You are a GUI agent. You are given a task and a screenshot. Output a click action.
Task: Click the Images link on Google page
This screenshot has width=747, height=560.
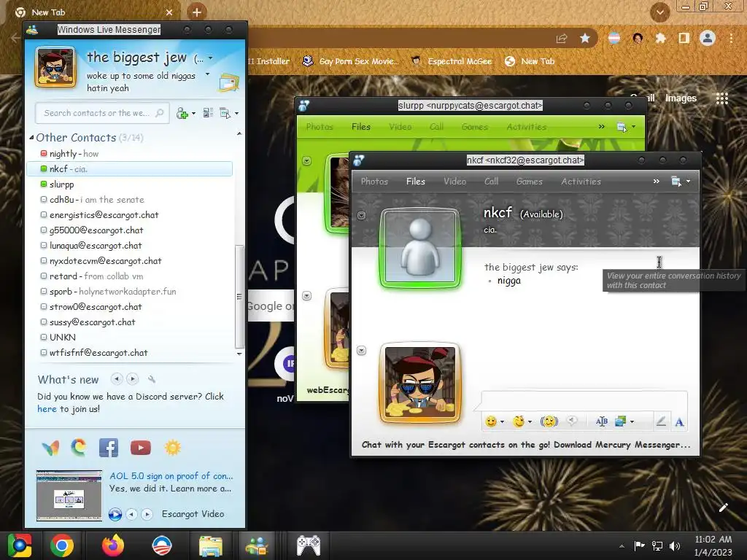click(x=681, y=98)
